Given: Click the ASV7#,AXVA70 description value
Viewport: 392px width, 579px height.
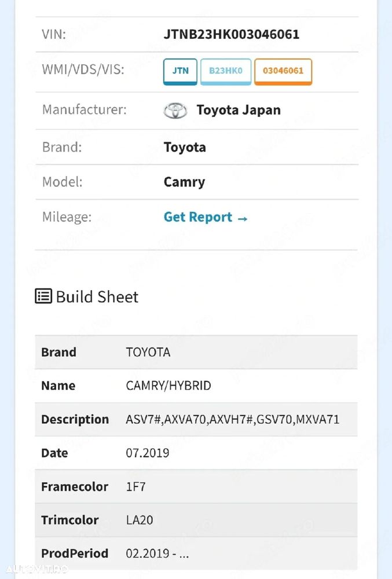Looking at the screenshot, I should click(x=233, y=419).
